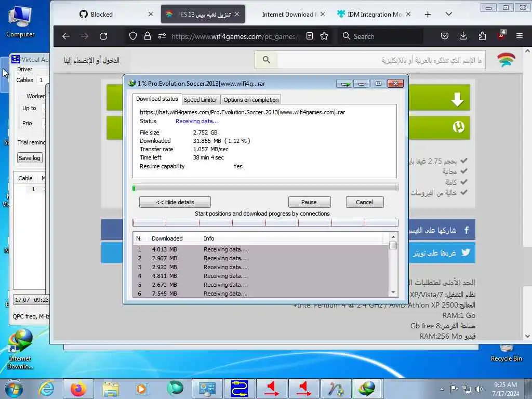Click Save log in Virtual Audio window
Viewport: 532px width, 399px height.
(30, 158)
